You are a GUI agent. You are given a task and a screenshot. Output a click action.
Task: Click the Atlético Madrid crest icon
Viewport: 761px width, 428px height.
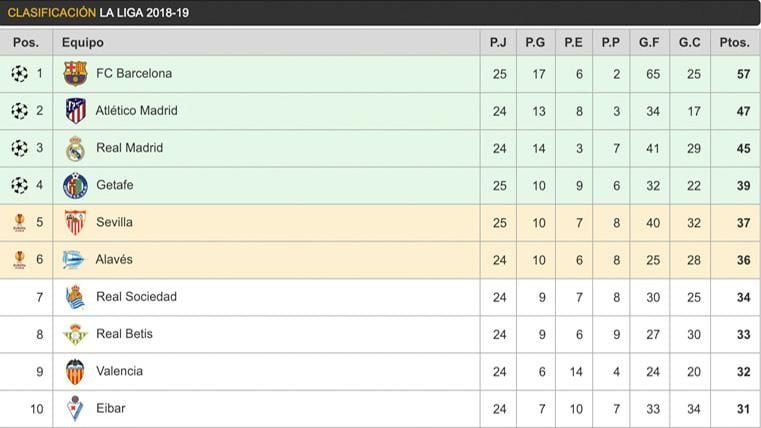tap(75, 111)
